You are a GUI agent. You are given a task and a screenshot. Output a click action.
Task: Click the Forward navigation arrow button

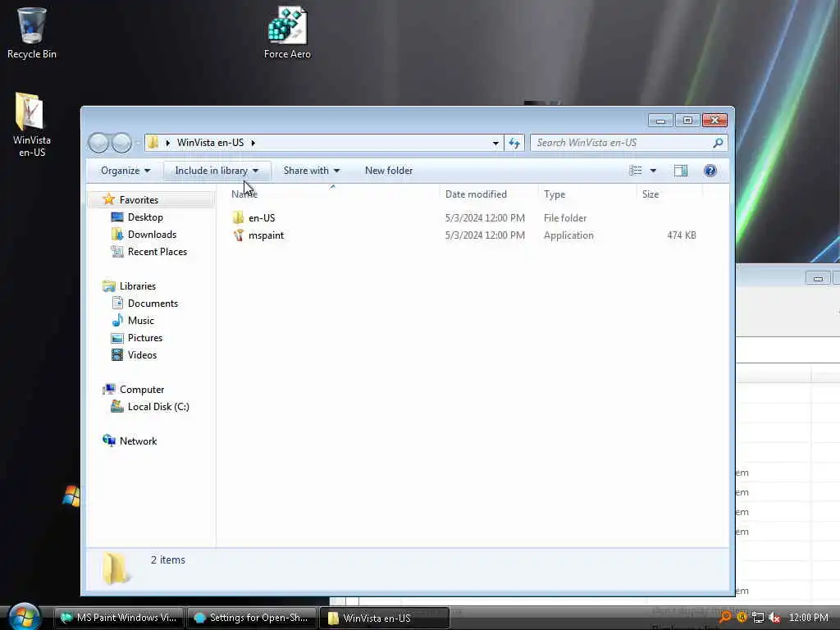tap(121, 143)
